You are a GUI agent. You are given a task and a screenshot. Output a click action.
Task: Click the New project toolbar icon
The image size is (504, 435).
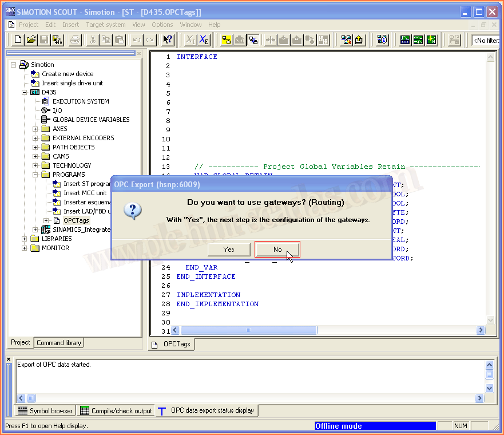(18, 40)
